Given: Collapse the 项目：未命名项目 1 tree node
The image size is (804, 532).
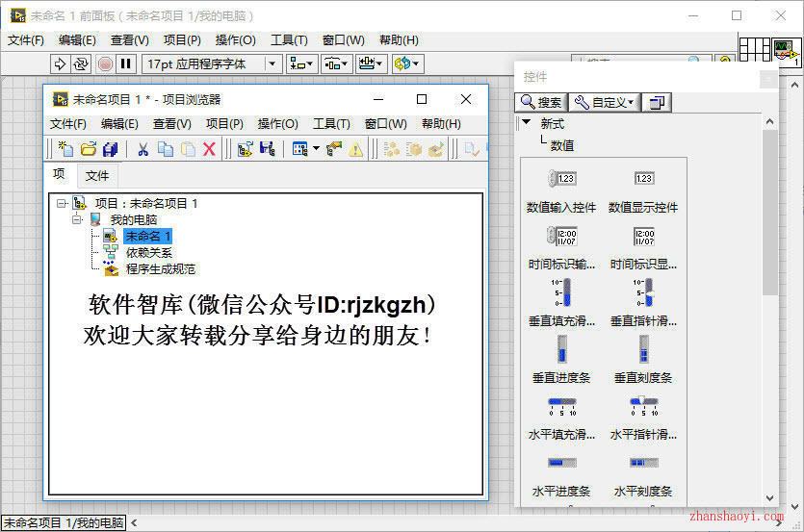Looking at the screenshot, I should (62, 204).
